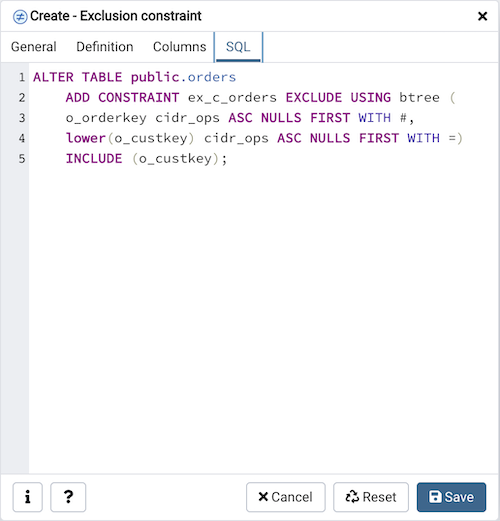Click 'INCLUDE' keyword in line 5

coord(94,159)
